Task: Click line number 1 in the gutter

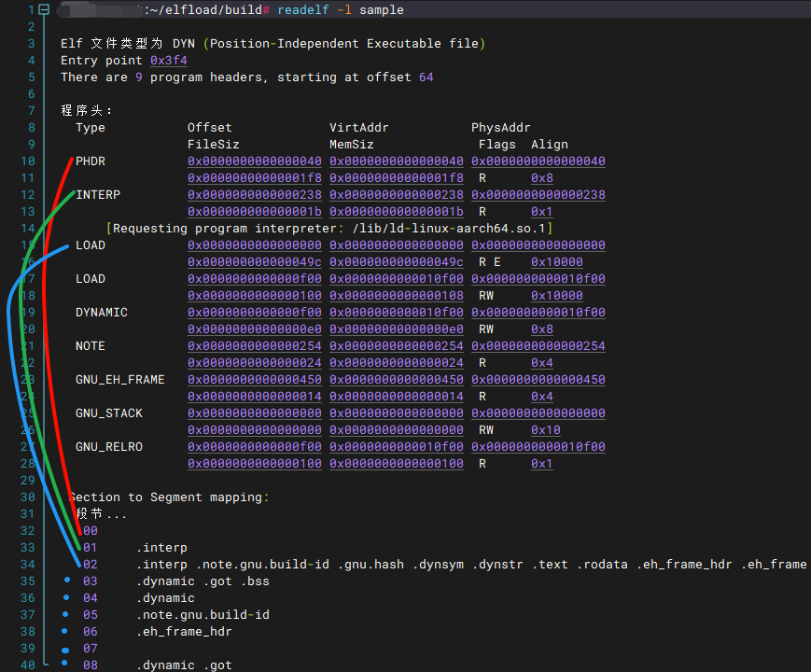Action: (x=31, y=10)
